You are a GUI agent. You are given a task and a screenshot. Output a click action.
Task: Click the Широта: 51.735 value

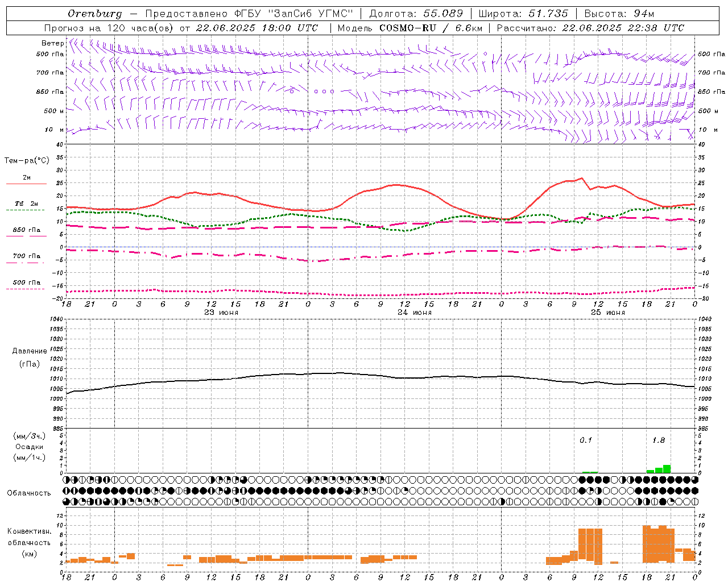523,14
